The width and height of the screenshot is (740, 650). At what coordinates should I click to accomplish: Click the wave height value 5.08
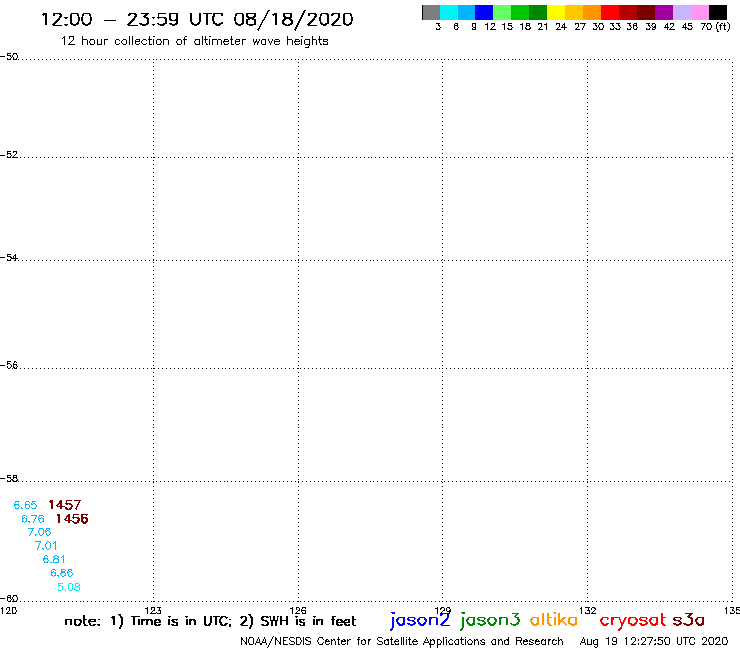click(69, 587)
